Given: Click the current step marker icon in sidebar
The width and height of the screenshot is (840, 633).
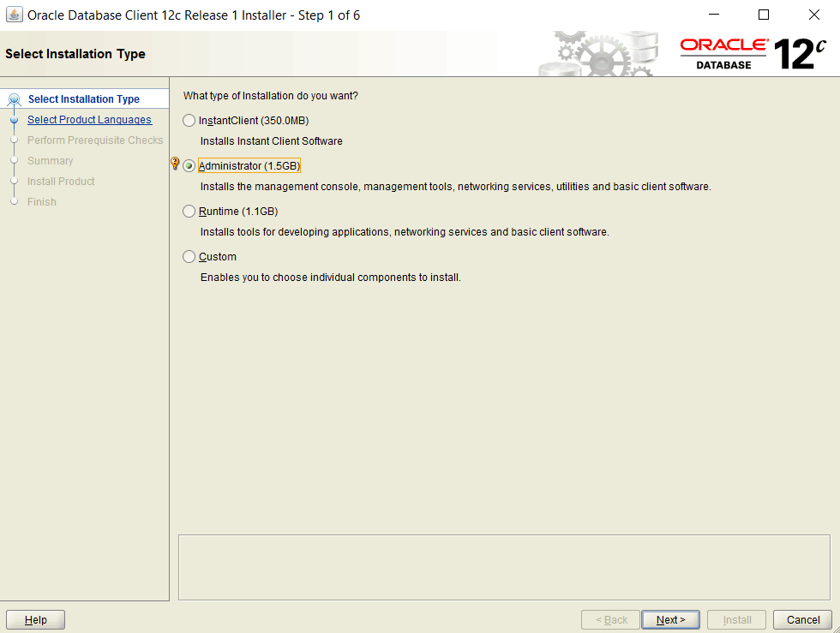Looking at the screenshot, I should (15, 99).
